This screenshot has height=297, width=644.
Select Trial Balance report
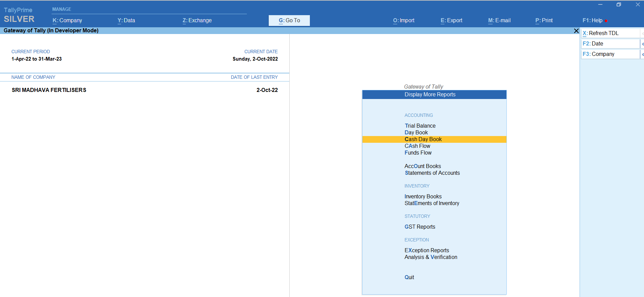coord(420,126)
